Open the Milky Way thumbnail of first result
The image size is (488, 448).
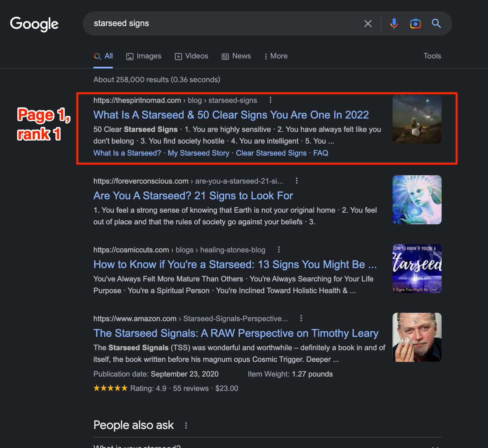417,119
